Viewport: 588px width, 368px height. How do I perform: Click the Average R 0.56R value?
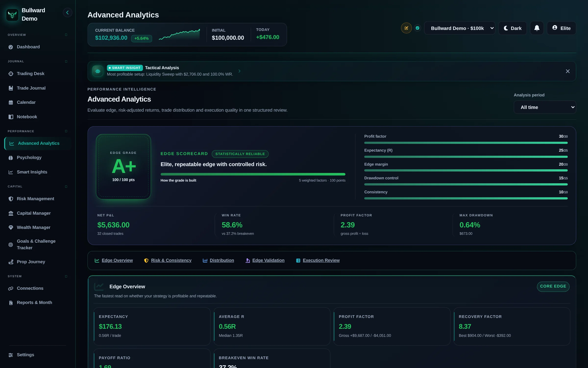[227, 327]
